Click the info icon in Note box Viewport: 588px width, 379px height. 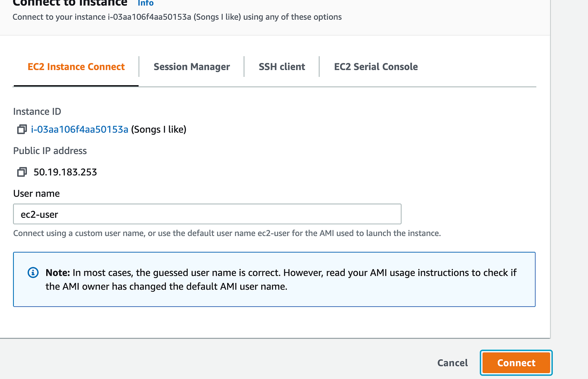33,273
